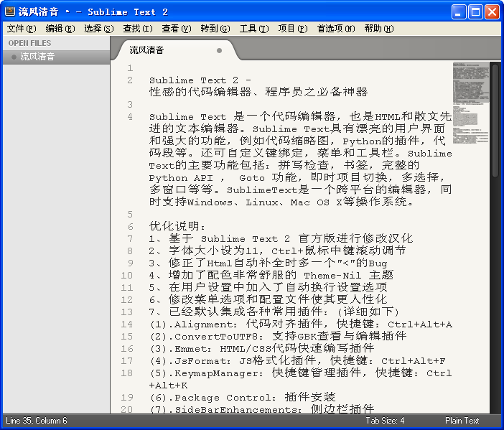Close the Sublime Text window

pyautogui.click(x=492, y=12)
